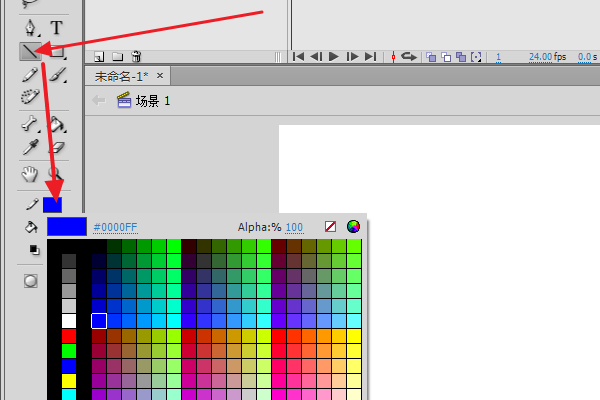Select the Hand tool
Screen dimensions: 600x400
pyautogui.click(x=29, y=174)
